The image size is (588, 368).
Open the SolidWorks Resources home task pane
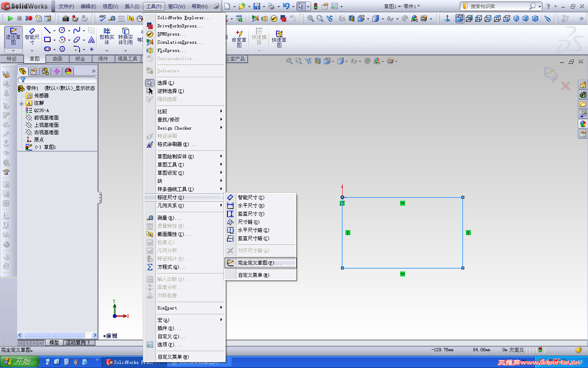[x=583, y=85]
